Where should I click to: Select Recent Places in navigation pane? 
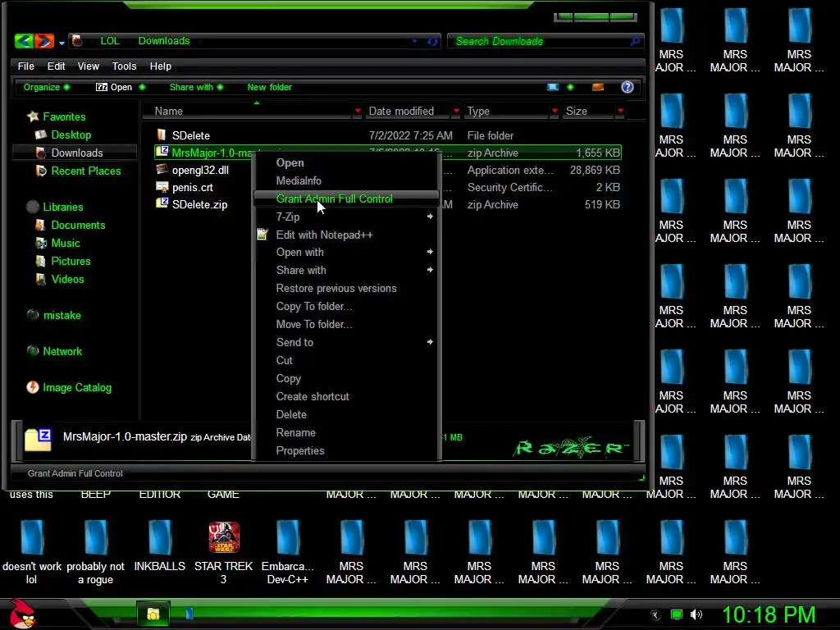tap(85, 171)
